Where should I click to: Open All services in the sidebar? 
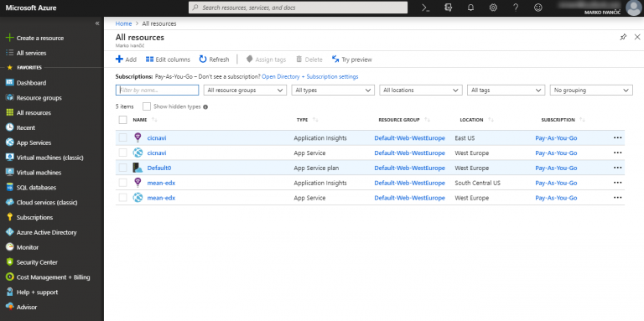point(31,53)
